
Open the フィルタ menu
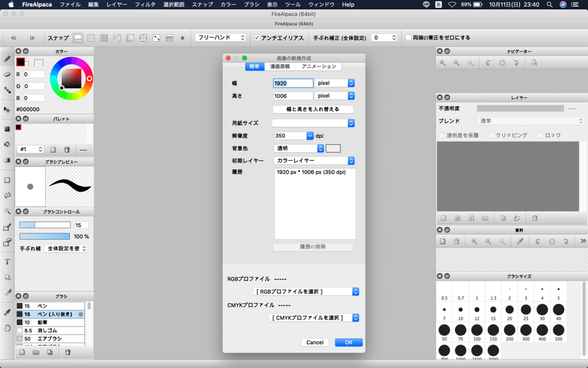tap(145, 4)
